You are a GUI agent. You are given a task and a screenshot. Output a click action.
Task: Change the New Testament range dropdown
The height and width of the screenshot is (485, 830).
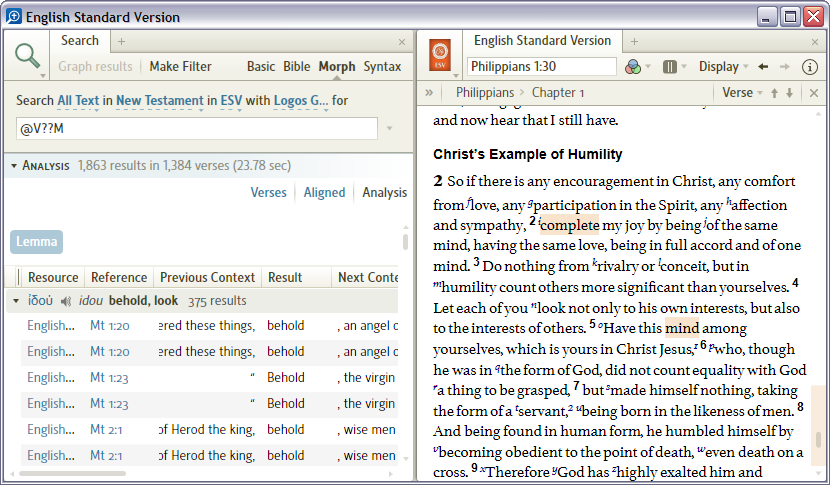coord(159,101)
